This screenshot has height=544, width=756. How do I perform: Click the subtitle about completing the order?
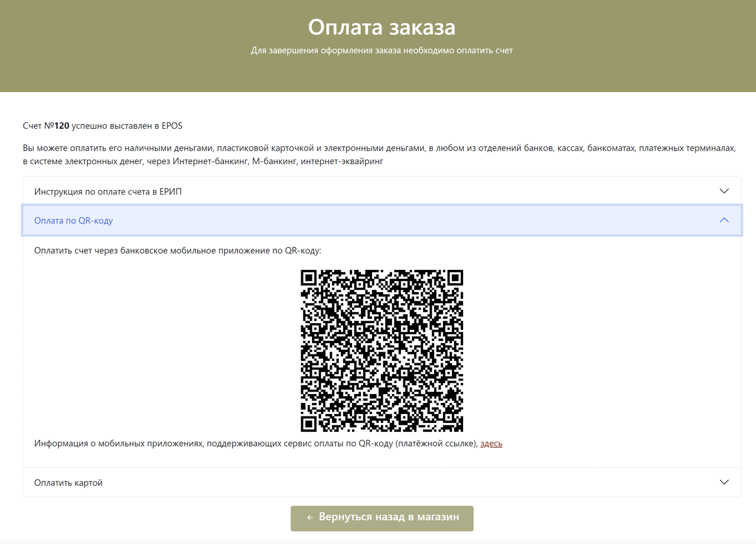click(382, 51)
